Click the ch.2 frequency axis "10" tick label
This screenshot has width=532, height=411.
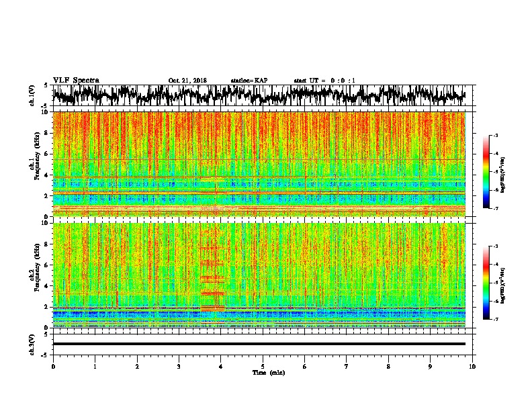[x=45, y=223]
